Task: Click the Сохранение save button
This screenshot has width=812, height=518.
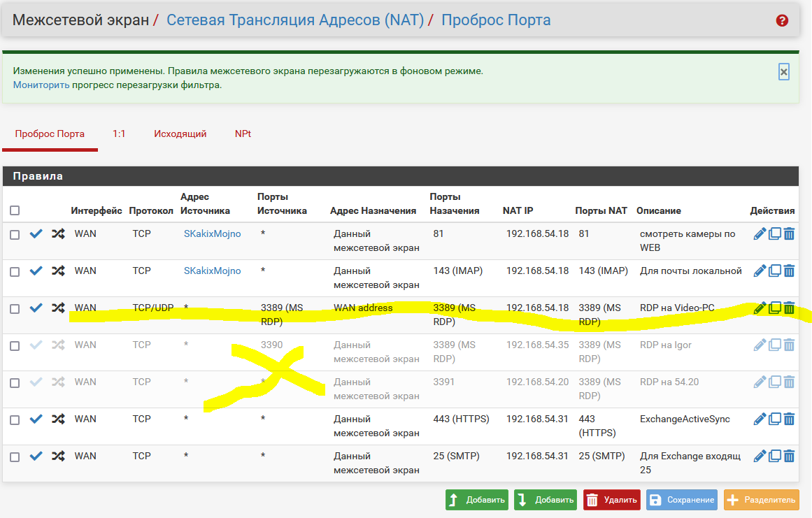Action: click(x=681, y=500)
